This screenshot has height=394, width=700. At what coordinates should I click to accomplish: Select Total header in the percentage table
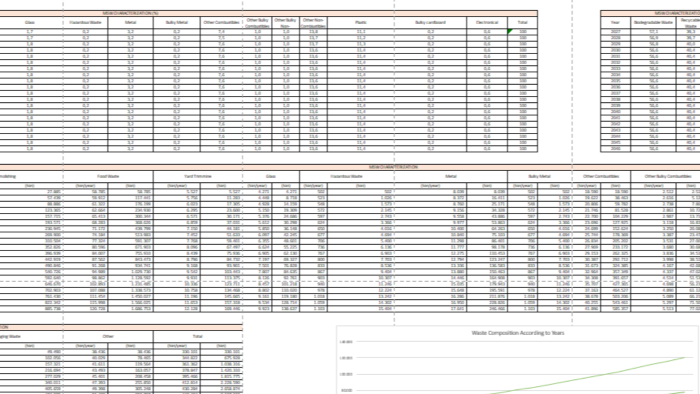(522, 22)
